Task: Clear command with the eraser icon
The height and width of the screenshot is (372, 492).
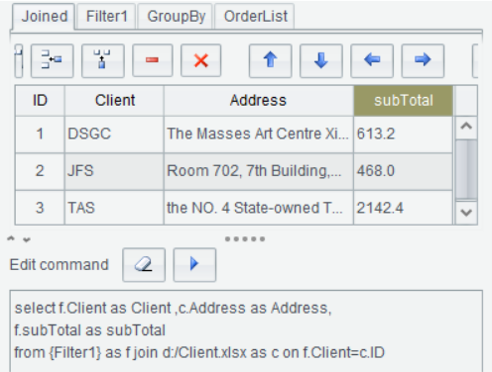Action: coord(144,265)
